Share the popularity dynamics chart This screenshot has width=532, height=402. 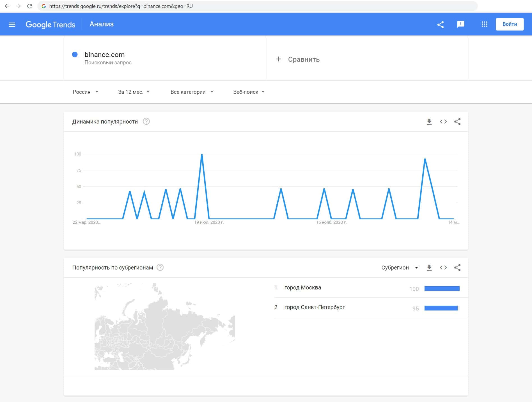point(457,122)
